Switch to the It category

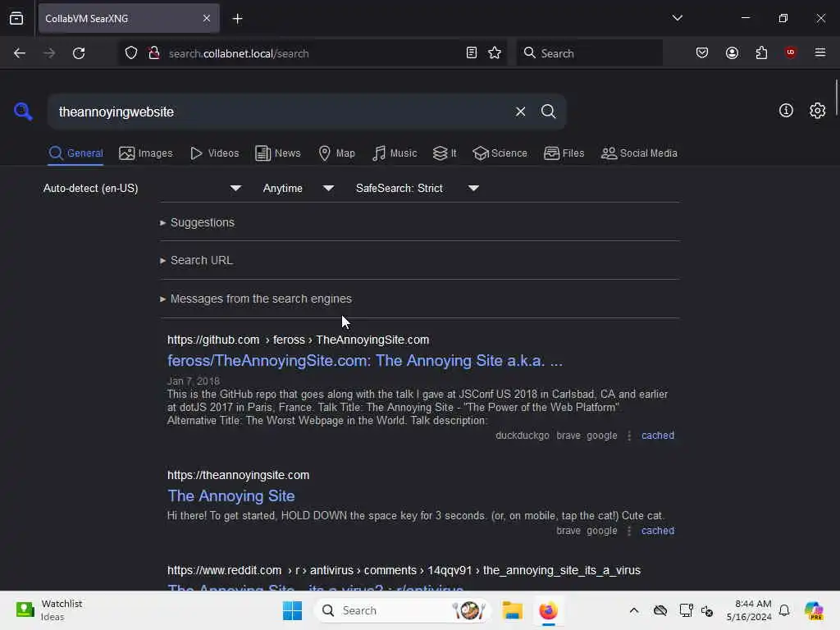coord(445,153)
